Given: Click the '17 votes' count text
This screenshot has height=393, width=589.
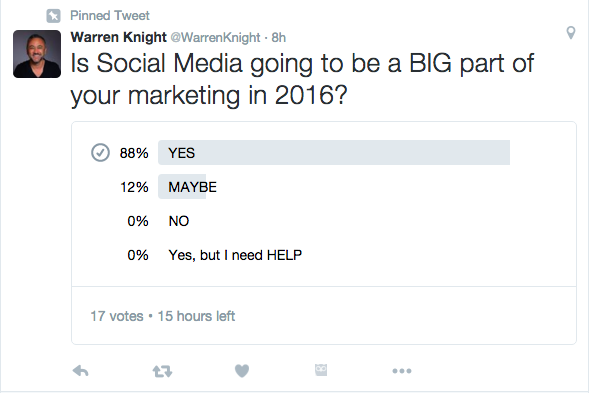Looking at the screenshot, I should [117, 316].
